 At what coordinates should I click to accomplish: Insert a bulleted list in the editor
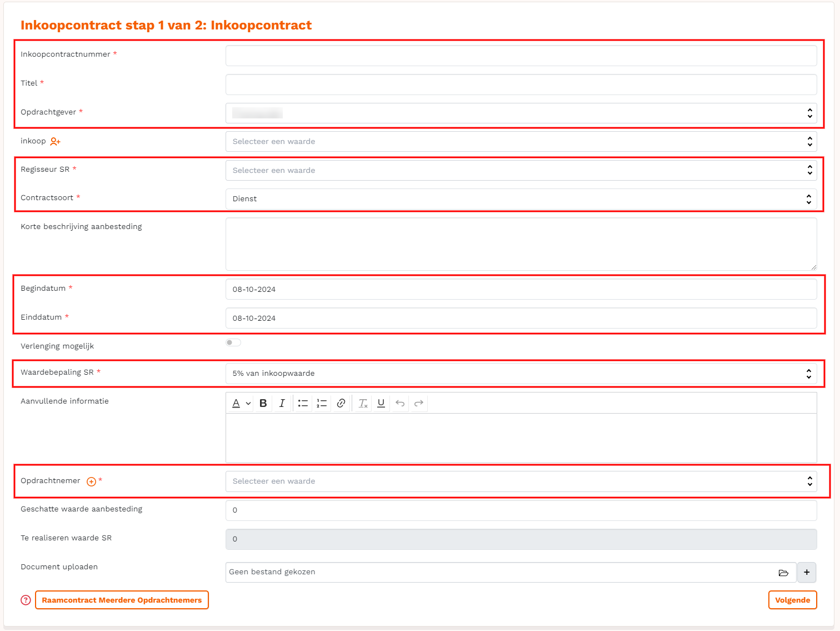click(x=303, y=403)
